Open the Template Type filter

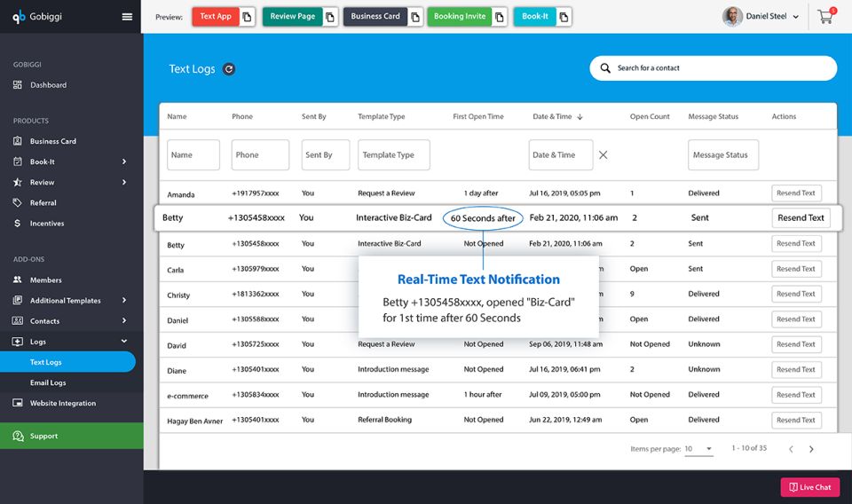(x=394, y=154)
